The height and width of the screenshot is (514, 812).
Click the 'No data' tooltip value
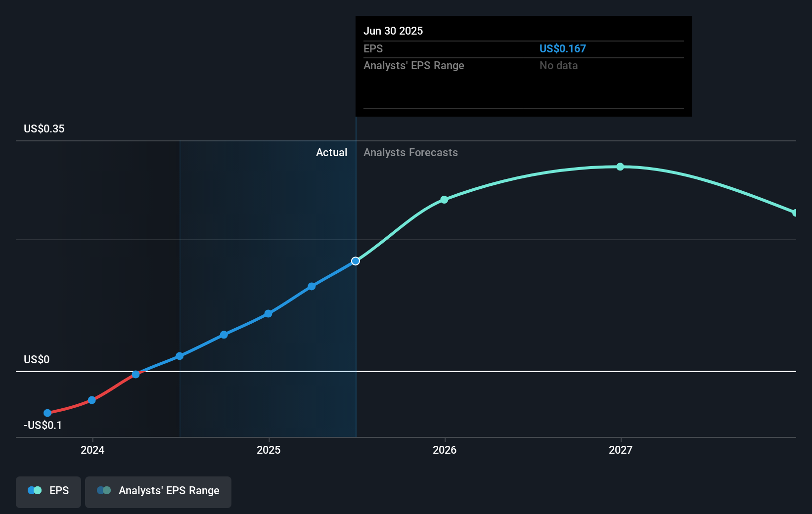pos(559,65)
